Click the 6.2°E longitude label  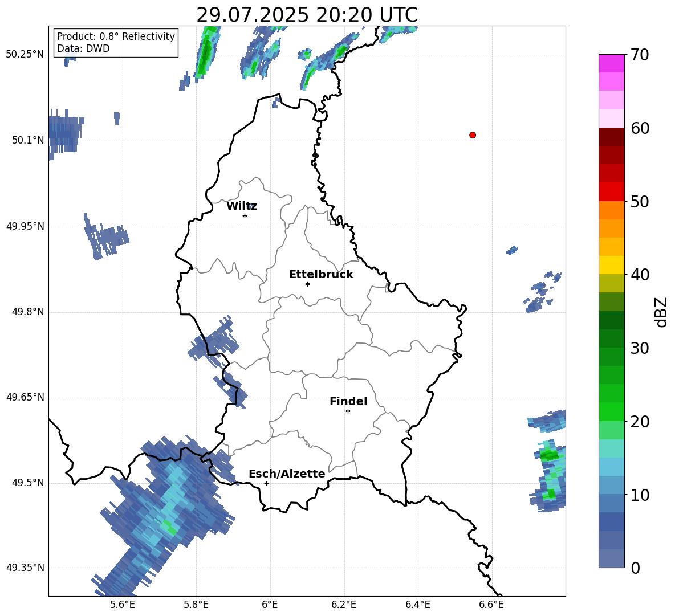(344, 605)
